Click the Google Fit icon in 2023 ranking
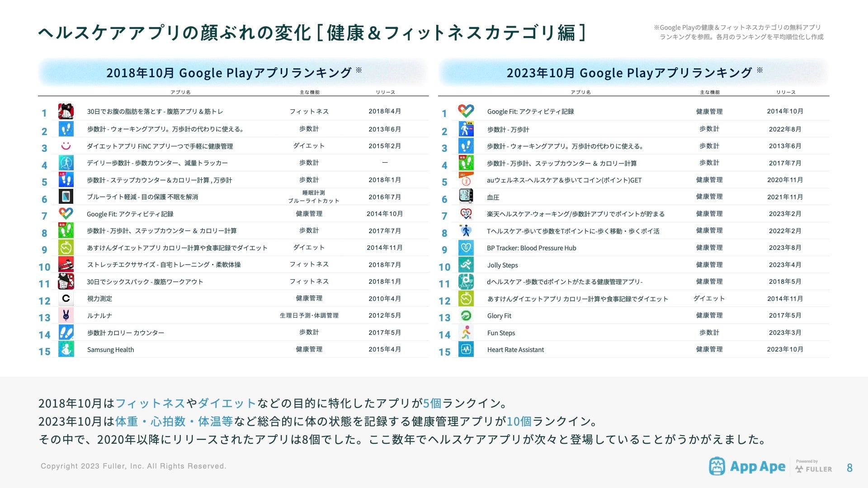 pyautogui.click(x=466, y=111)
